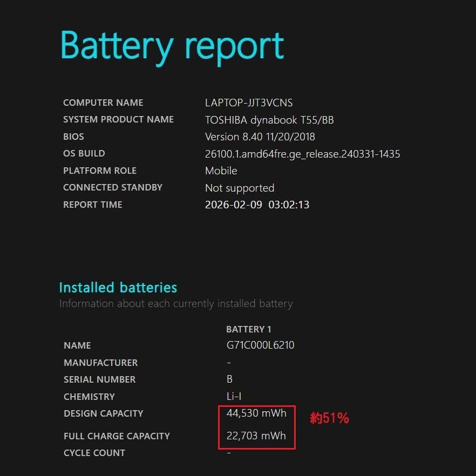Screen dimensions: 476x476
Task: Click the battery chemistry Li-I value
Action: [x=234, y=397]
